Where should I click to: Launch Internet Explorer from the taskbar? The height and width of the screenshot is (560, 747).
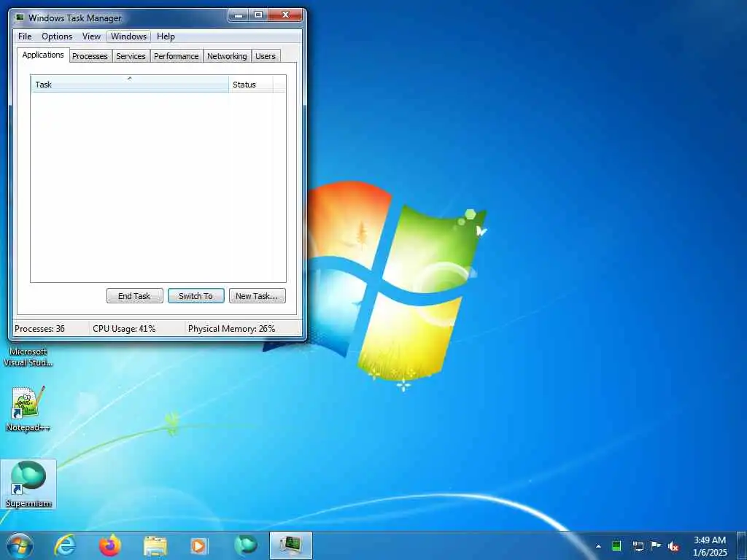[65, 545]
